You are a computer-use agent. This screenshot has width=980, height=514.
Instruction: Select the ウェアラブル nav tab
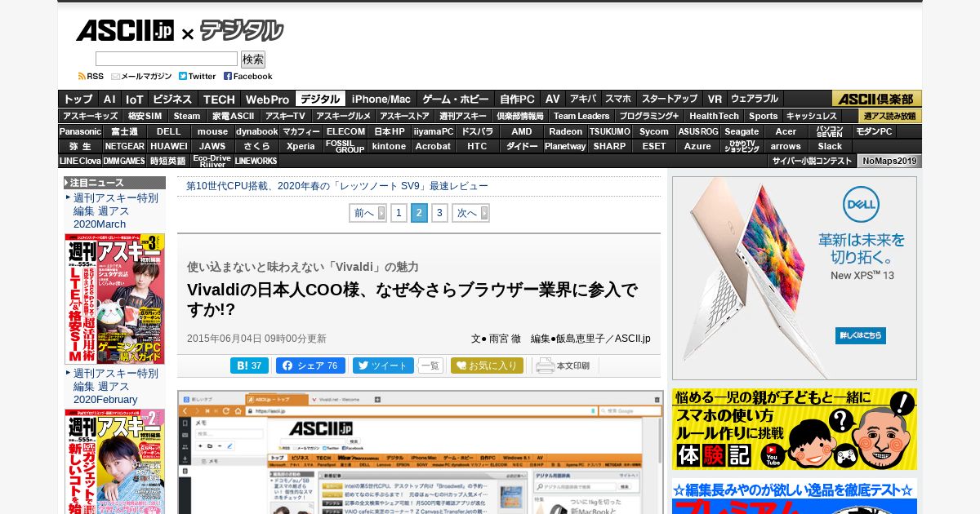click(755, 99)
